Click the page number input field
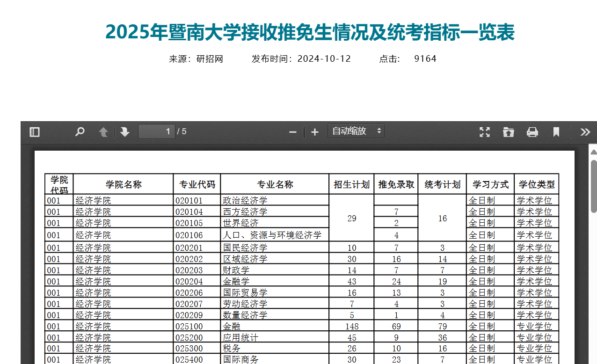 tap(157, 131)
